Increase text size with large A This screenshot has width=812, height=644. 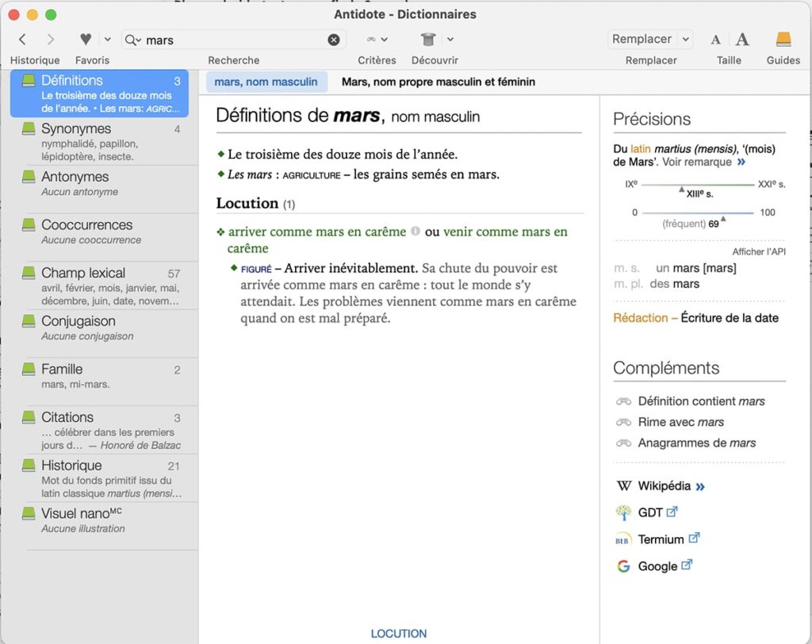coord(742,40)
